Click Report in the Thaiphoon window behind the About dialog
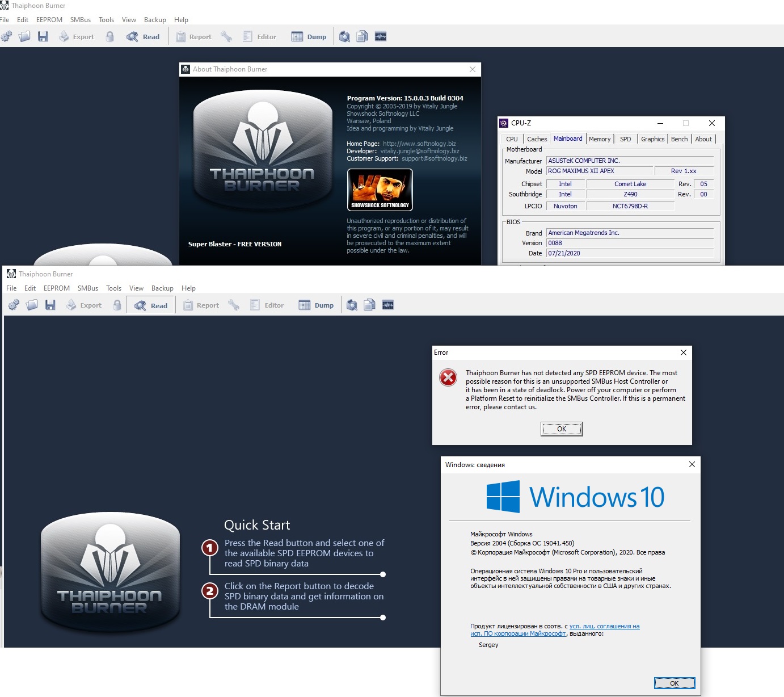The width and height of the screenshot is (784, 697). point(193,37)
